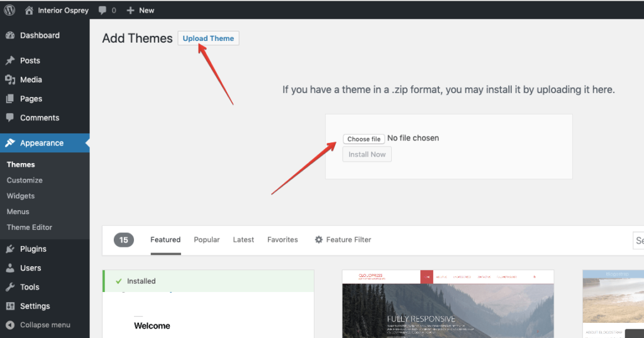The image size is (644, 338).
Task: Select the Blogostrap theme thumbnail
Action: pyautogui.click(x=613, y=304)
